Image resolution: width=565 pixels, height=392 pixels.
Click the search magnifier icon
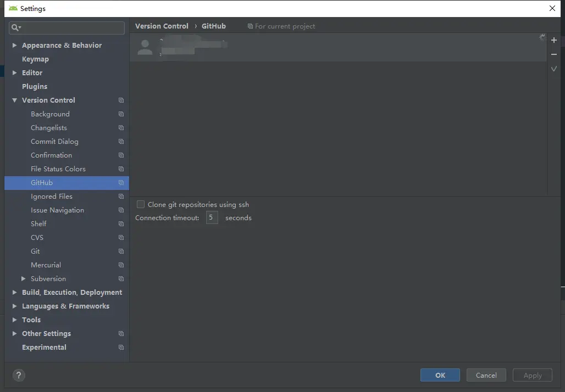coord(15,27)
